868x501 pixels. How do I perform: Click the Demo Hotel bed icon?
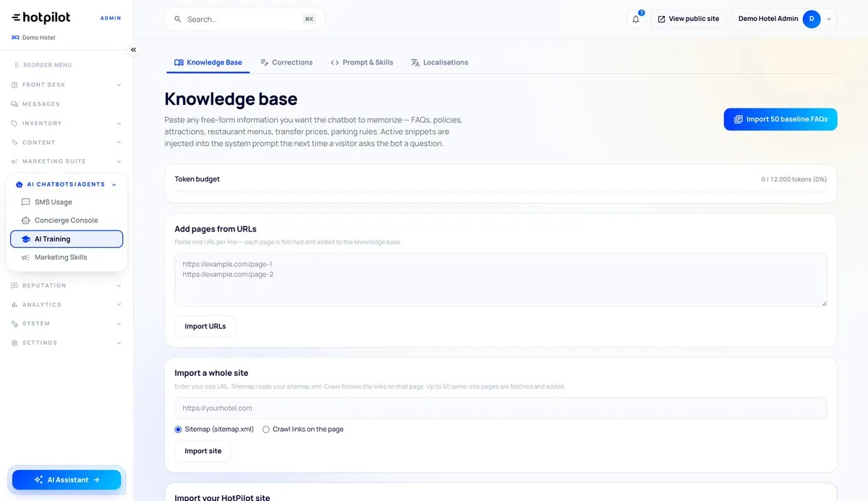(x=15, y=38)
